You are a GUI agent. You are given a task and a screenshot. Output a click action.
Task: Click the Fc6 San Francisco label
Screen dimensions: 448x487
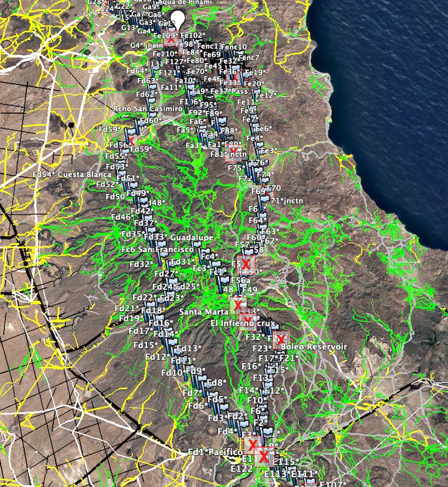tap(158, 249)
